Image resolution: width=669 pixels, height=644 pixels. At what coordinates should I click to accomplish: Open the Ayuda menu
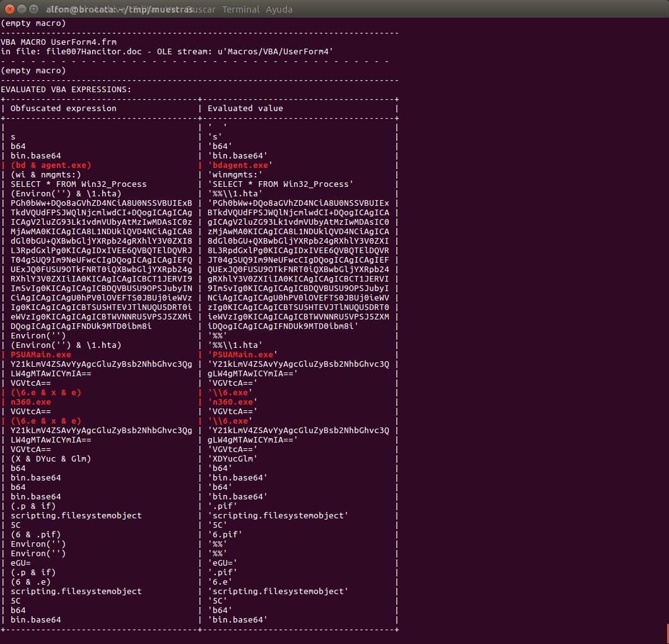coord(279,9)
